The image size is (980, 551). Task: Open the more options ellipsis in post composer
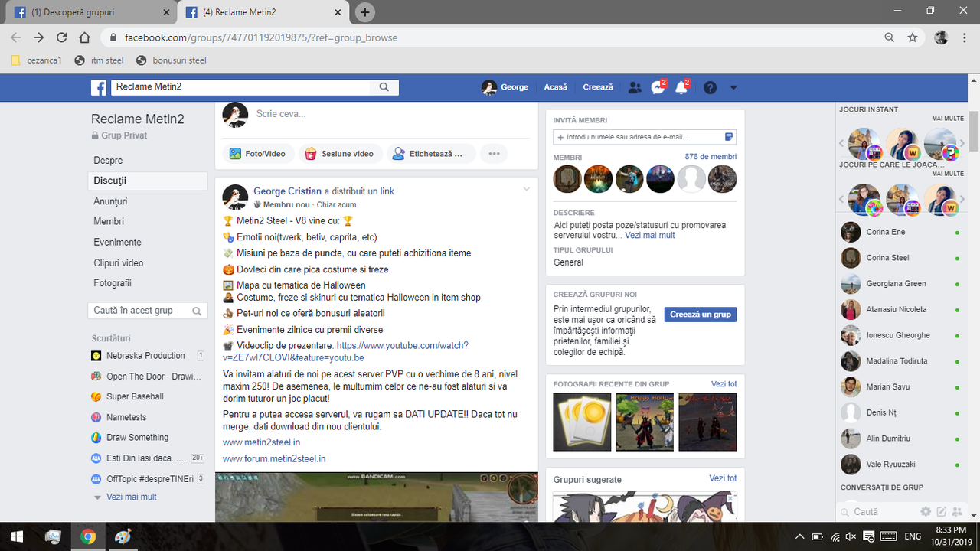[494, 154]
